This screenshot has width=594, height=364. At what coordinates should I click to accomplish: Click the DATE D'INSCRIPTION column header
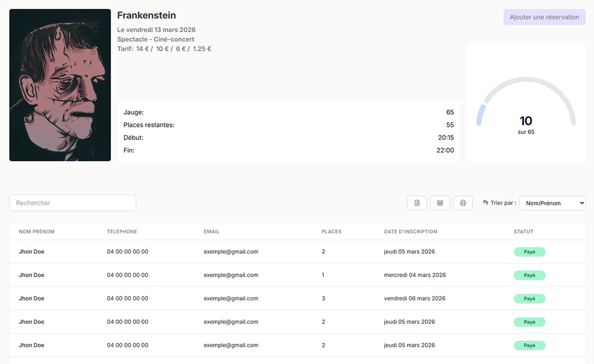pos(410,232)
